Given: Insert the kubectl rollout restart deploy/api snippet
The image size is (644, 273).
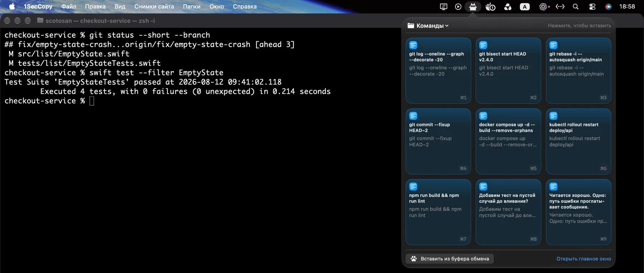Looking at the screenshot, I should tap(579, 141).
